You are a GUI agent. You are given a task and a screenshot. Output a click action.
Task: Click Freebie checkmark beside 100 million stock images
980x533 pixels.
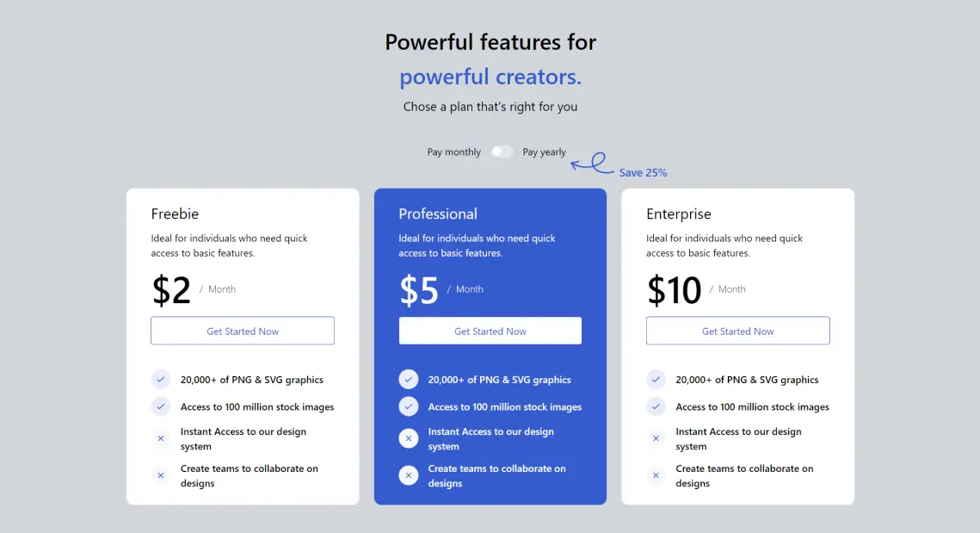tap(161, 406)
